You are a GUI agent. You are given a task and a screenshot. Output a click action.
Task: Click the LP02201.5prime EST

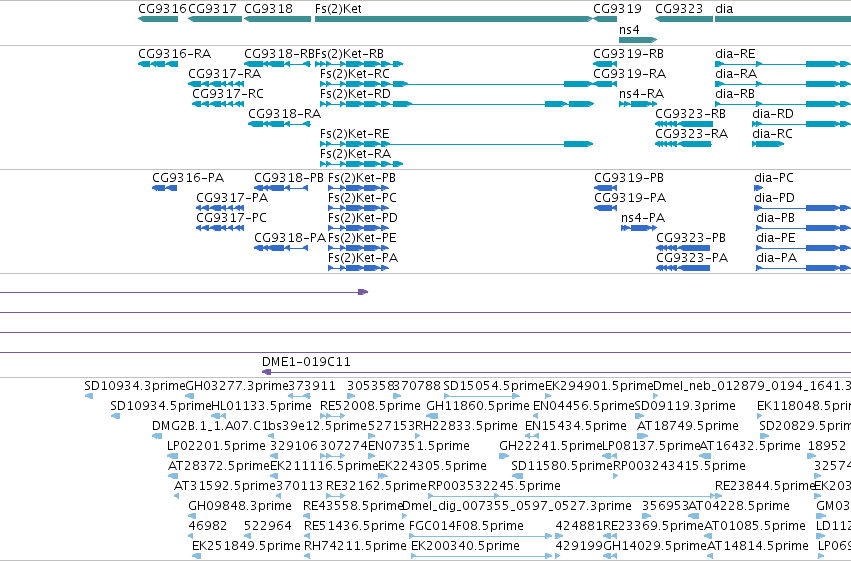tap(172, 456)
